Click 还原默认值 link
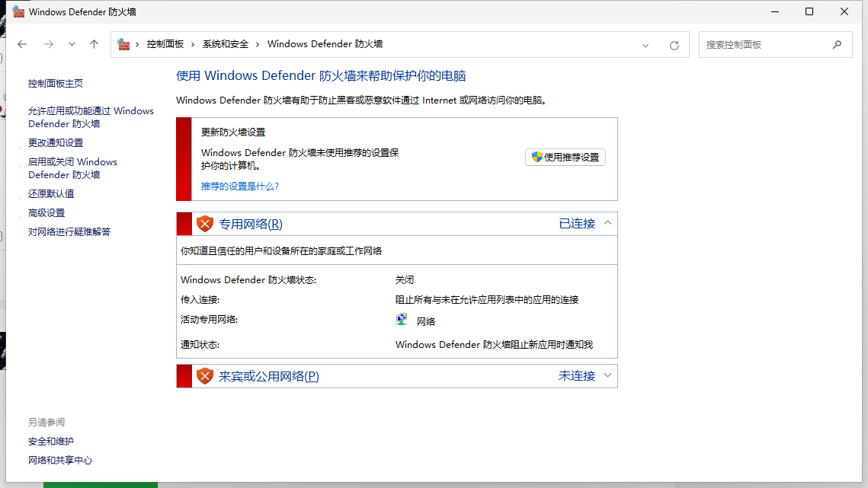The image size is (868, 488). click(x=51, y=193)
